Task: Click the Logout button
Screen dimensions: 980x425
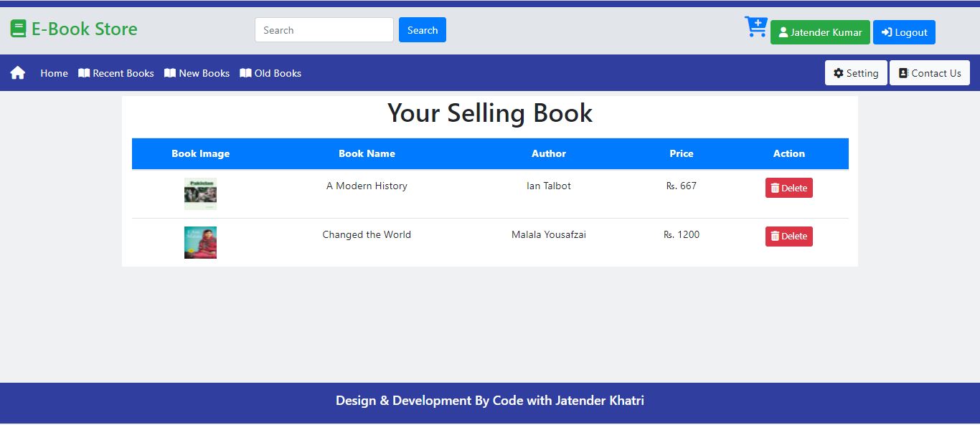Action: tap(904, 32)
